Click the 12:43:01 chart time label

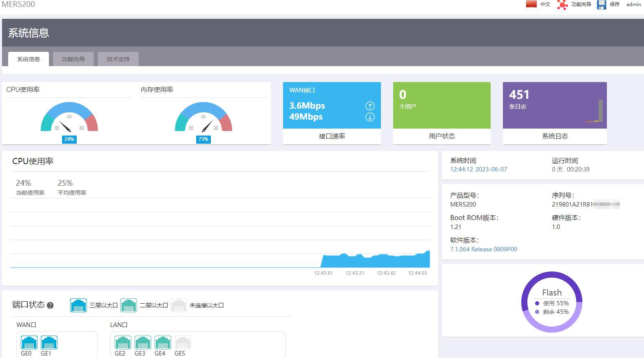pos(323,273)
